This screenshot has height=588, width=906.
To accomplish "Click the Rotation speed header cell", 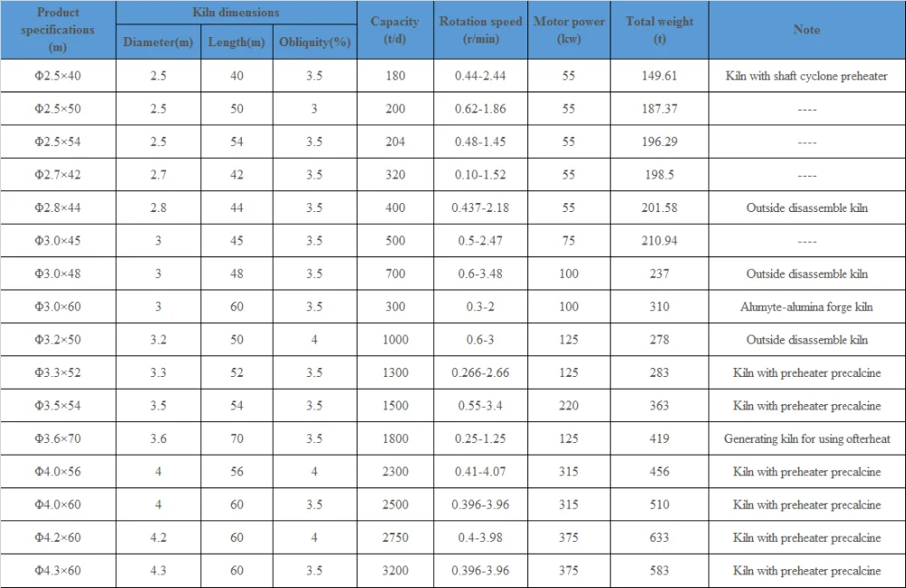I will pos(481,30).
